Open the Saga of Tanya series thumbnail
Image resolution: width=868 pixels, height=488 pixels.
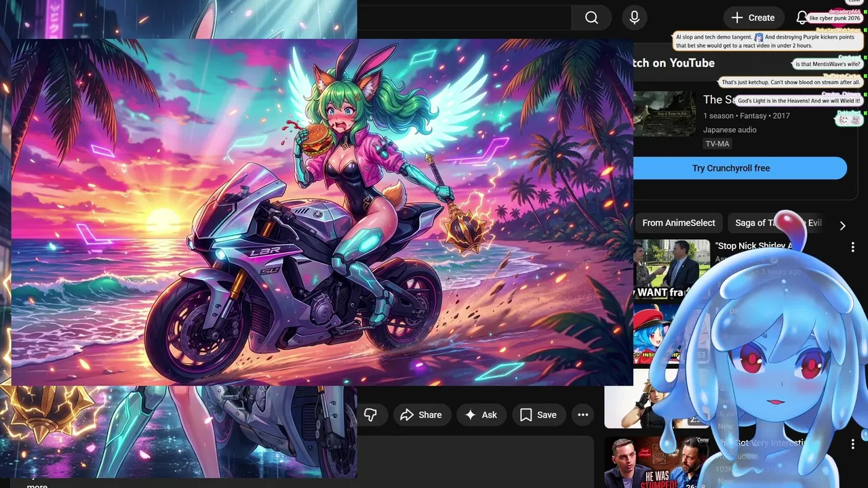(x=664, y=114)
